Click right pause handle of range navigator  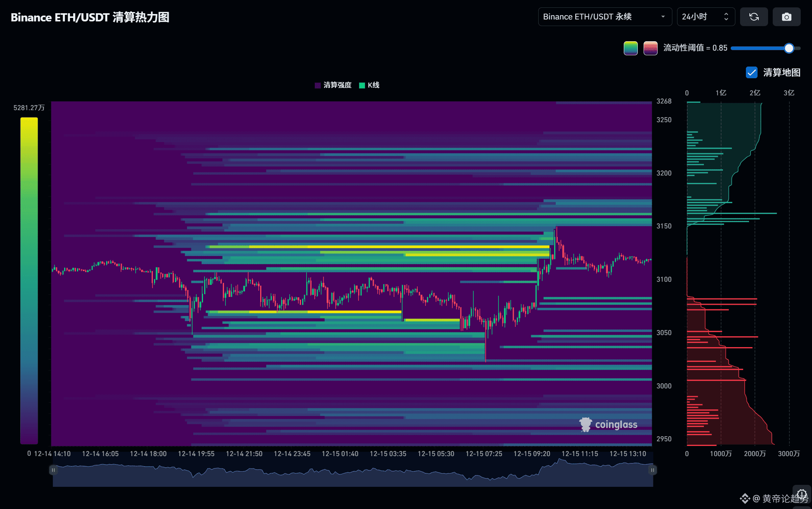(653, 470)
